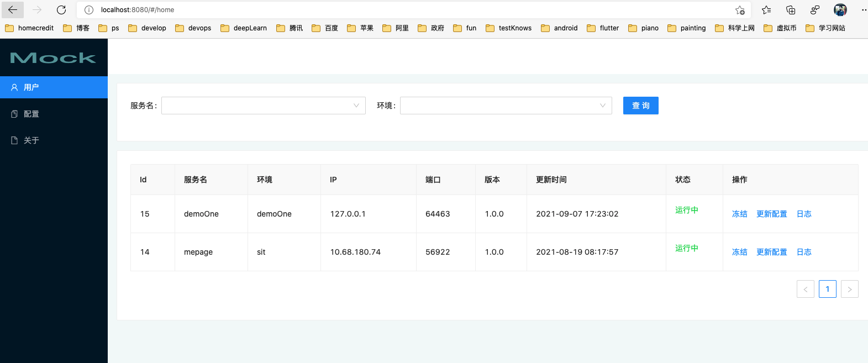Click the address bar URL field
This screenshot has width=868, height=363.
click(387, 10)
